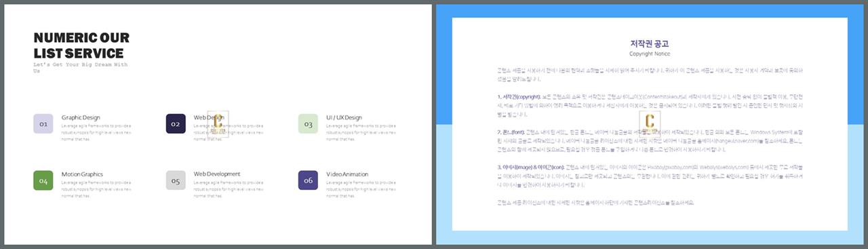The height and width of the screenshot is (249, 868).
Task: Select the 01 number badge beside Graphic Design
Action: pos(43,124)
